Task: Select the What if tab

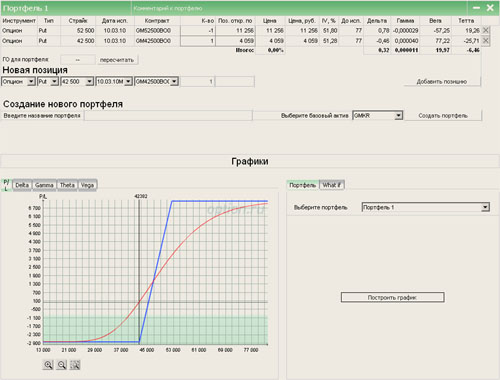Action: 332,185
